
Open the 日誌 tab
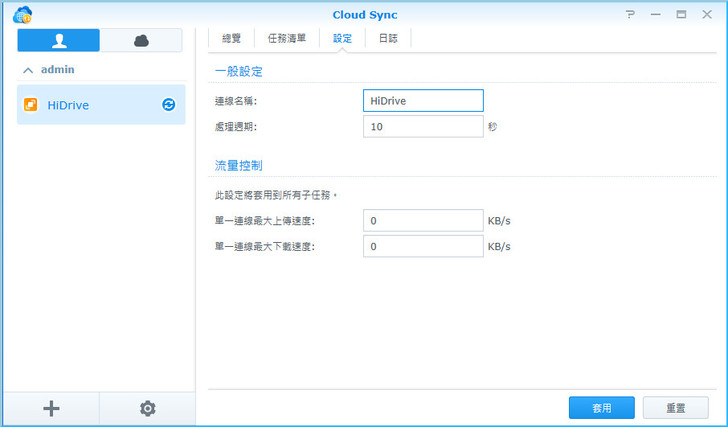388,38
